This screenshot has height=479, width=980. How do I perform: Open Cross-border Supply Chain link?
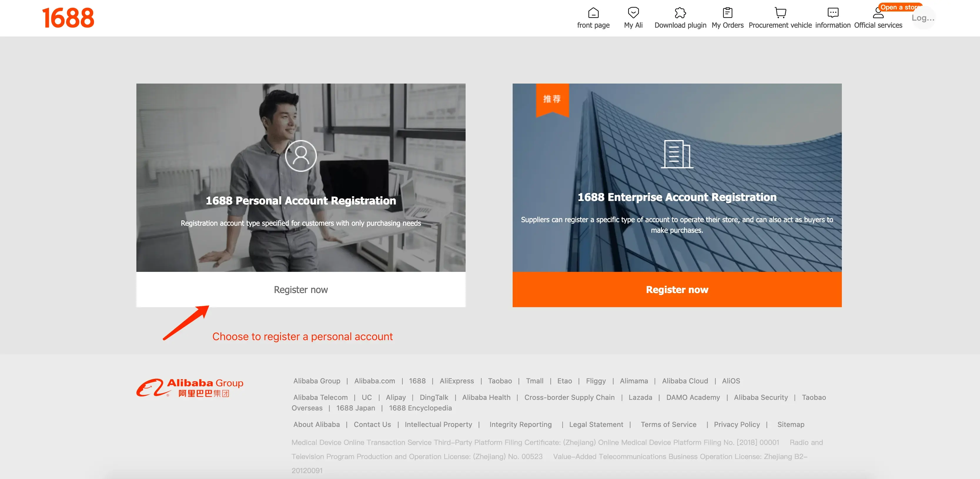tap(569, 397)
